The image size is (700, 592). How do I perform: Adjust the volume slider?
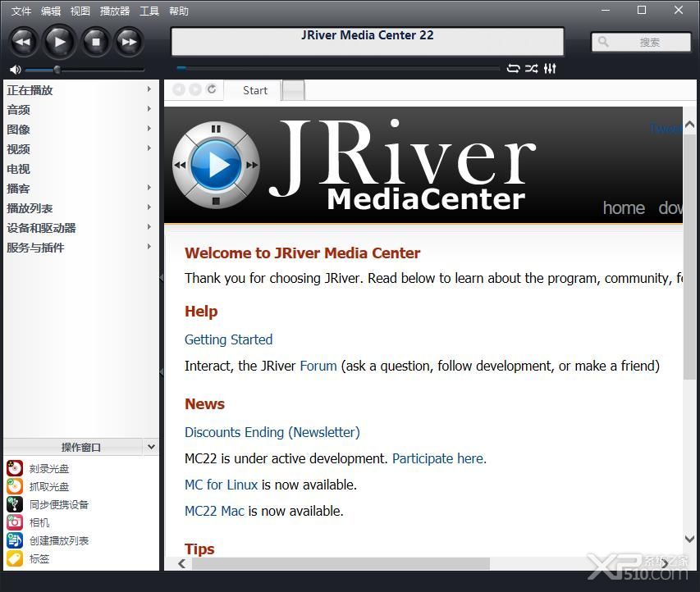click(x=85, y=70)
